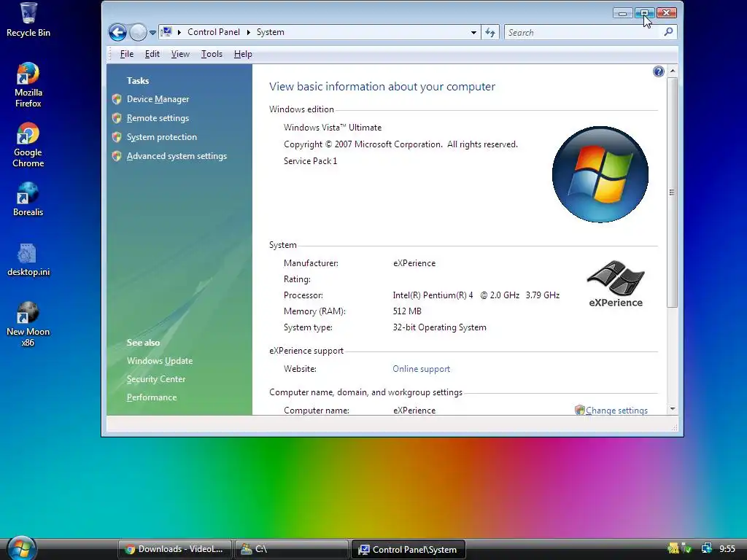Screen dimensions: 747x560
Task: Click Change settings for computer name
Action: (616, 411)
